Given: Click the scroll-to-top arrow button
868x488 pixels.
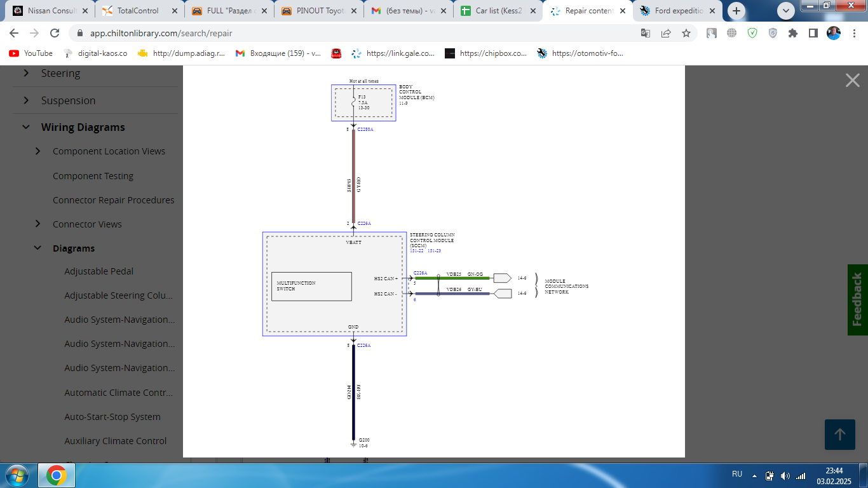Looking at the screenshot, I should click(x=839, y=434).
